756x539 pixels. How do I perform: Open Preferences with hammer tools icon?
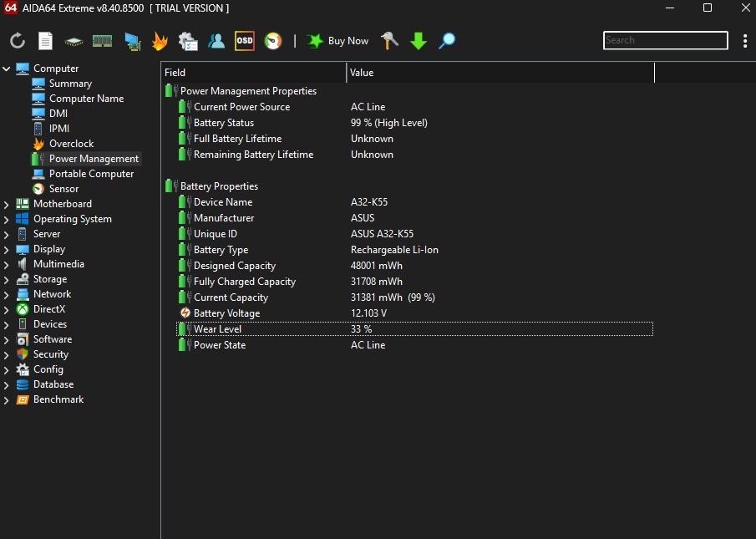pyautogui.click(x=389, y=41)
